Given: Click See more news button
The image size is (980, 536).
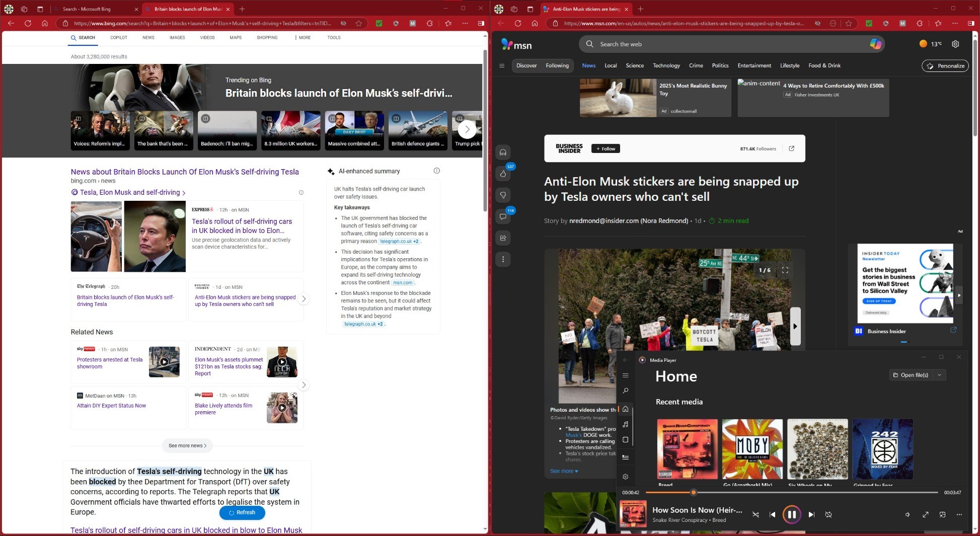Looking at the screenshot, I should tap(187, 445).
